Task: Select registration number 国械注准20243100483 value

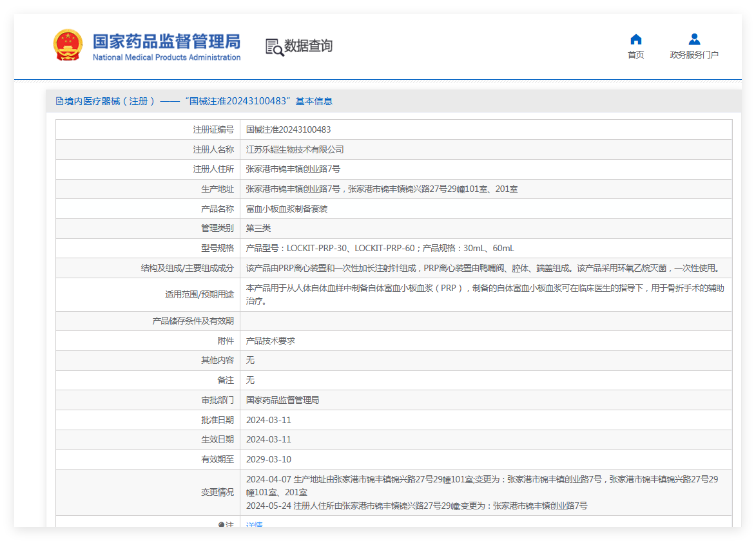Action: tap(288, 129)
